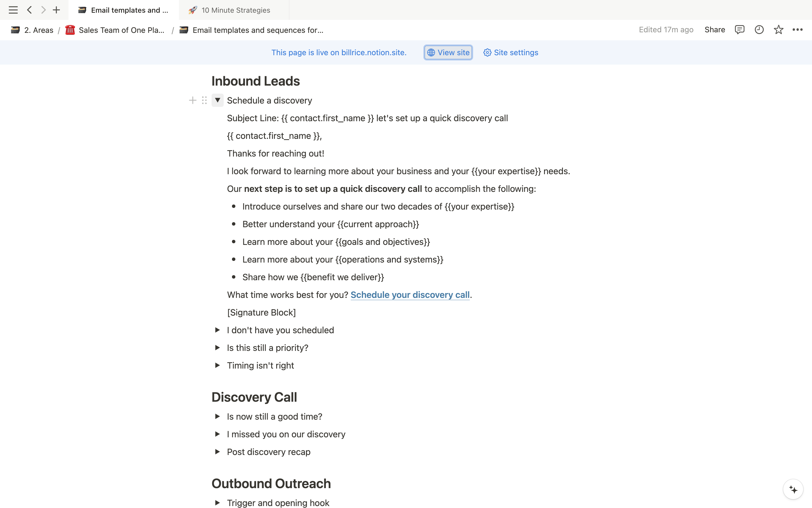Favorite this page with the star
812x508 pixels.
pos(778,30)
